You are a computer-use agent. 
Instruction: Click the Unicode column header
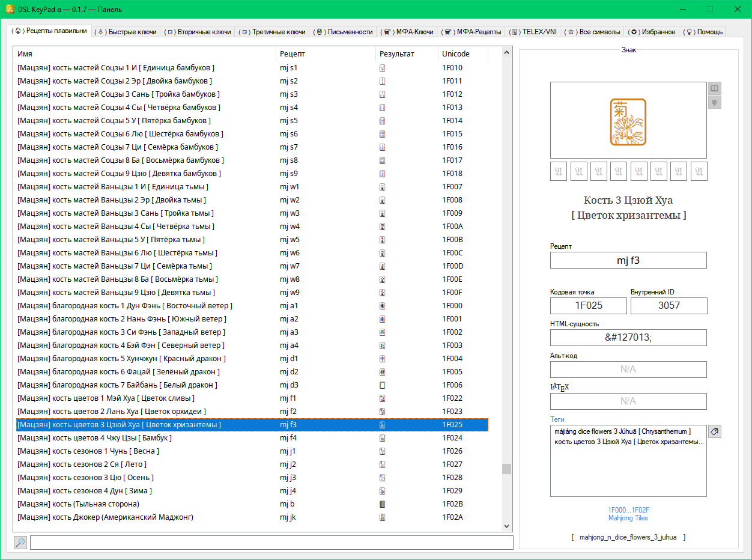(x=461, y=54)
